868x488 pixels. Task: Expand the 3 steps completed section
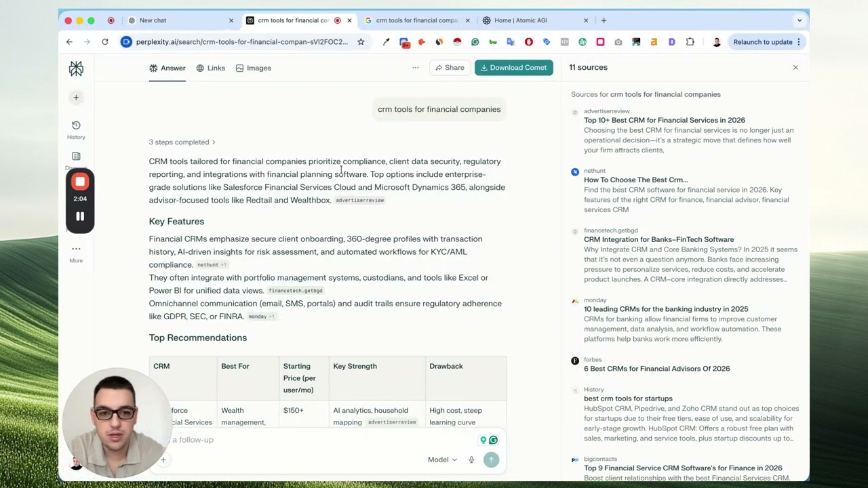[182, 142]
